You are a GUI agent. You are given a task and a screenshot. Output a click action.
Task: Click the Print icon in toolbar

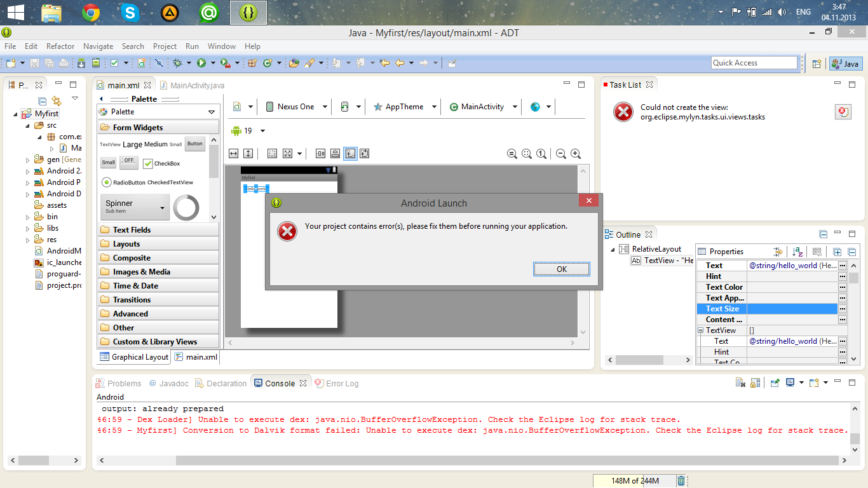point(64,63)
